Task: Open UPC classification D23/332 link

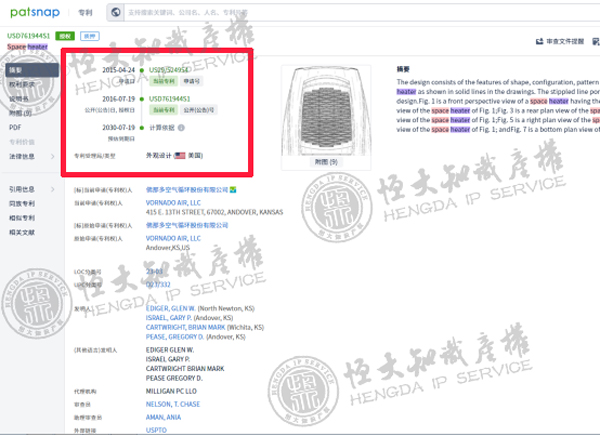Action: 158,284
